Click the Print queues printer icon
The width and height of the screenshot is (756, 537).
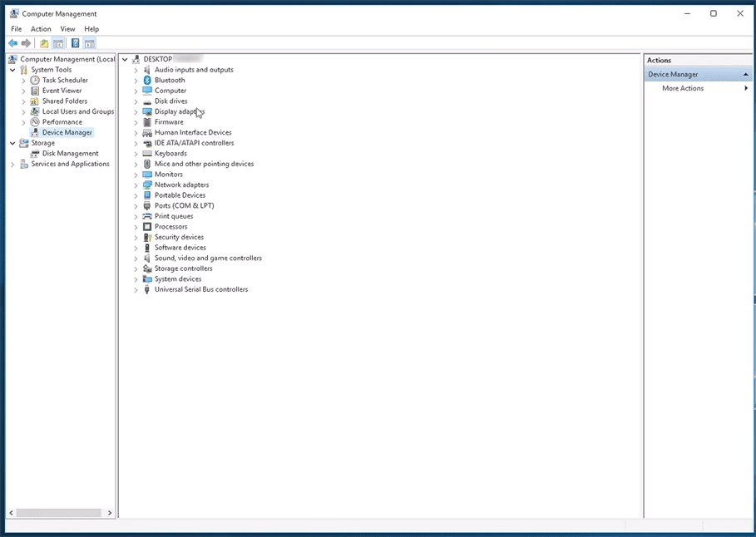click(x=147, y=216)
